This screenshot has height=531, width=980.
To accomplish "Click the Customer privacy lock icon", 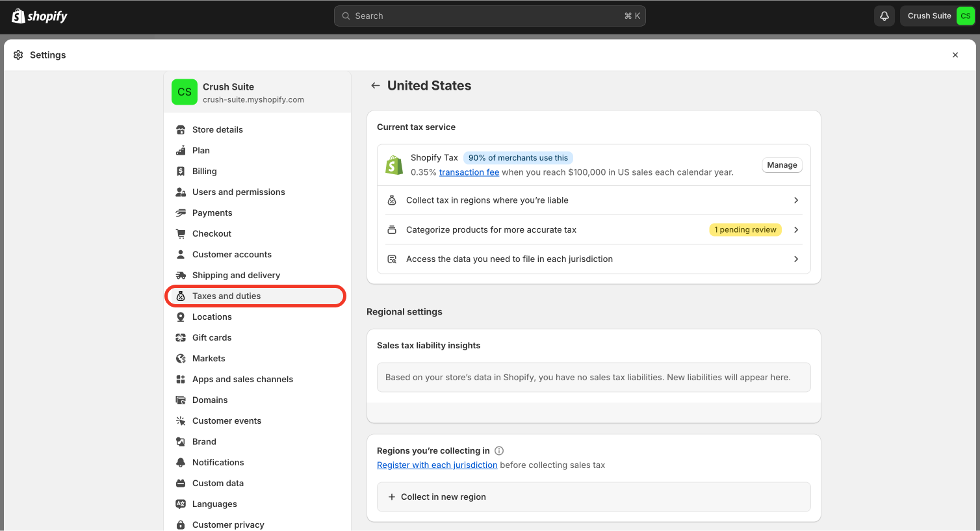I will coord(181,525).
